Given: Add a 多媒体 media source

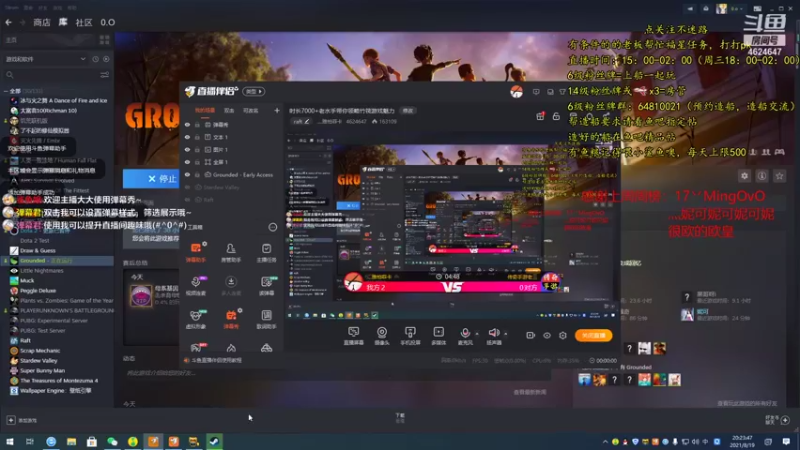Looking at the screenshot, I should (438, 336).
